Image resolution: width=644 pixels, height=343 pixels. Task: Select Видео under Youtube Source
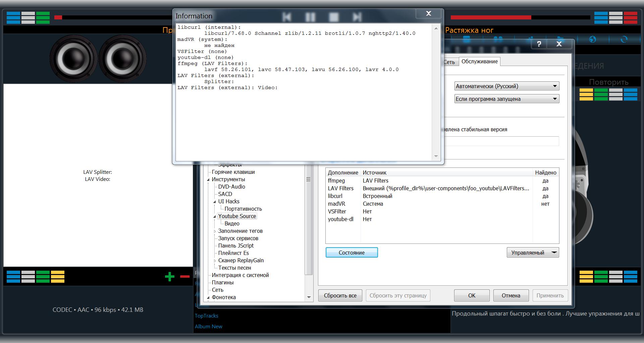[232, 224]
